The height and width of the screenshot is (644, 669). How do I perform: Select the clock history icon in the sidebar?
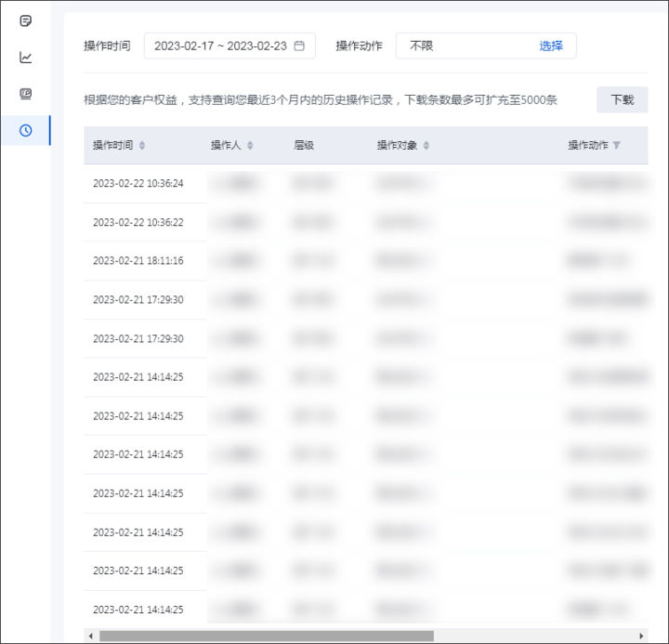coord(26,130)
